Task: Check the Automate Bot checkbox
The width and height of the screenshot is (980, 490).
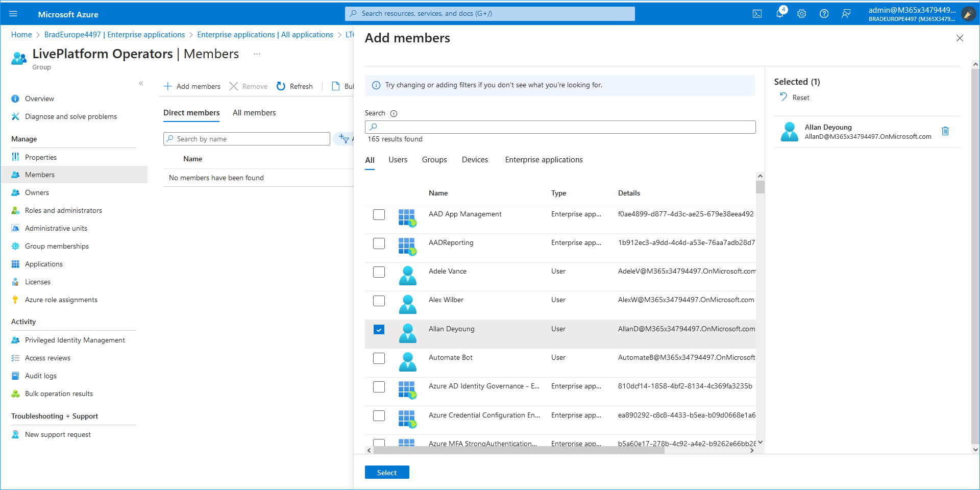Action: 379,358
